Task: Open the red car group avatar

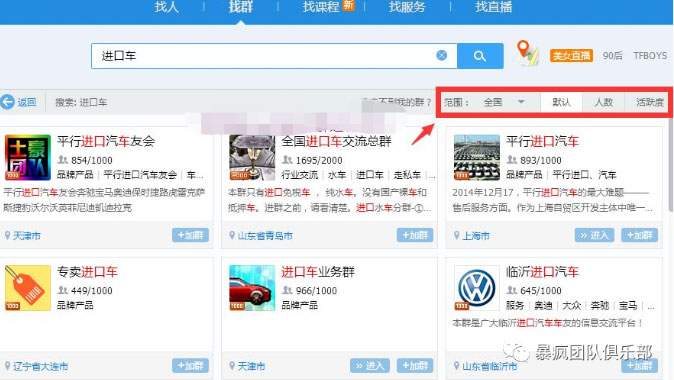Action: [x=252, y=288]
